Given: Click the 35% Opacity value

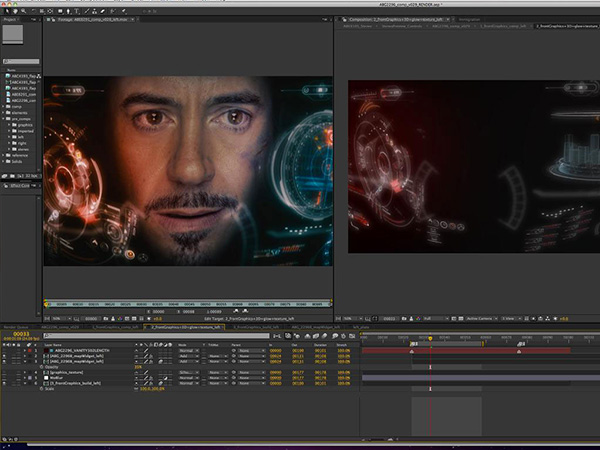Looking at the screenshot, I should (138, 367).
